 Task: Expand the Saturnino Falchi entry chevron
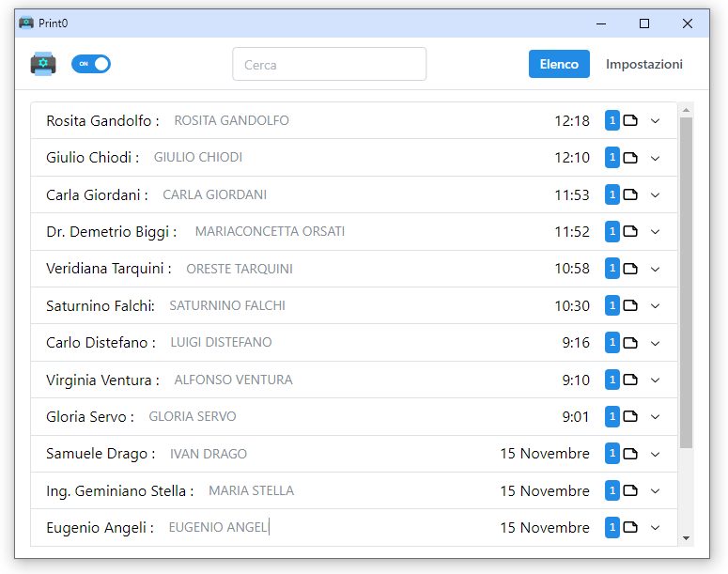click(656, 306)
